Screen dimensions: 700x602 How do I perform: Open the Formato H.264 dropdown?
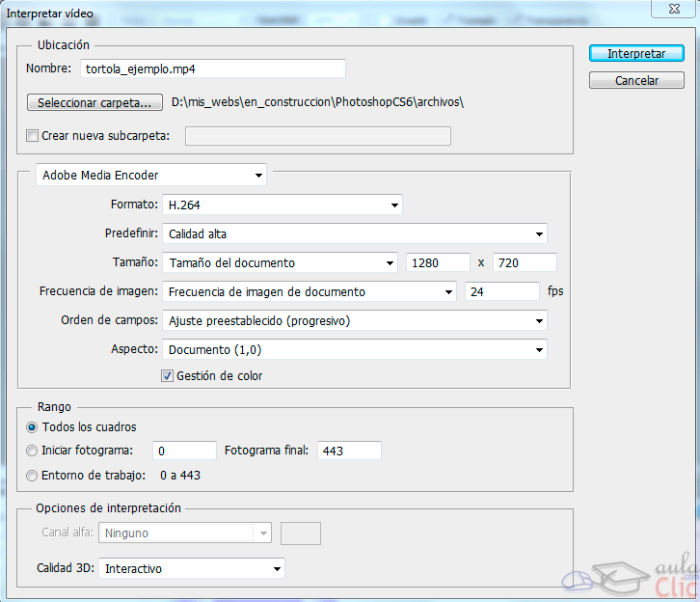coord(283,205)
